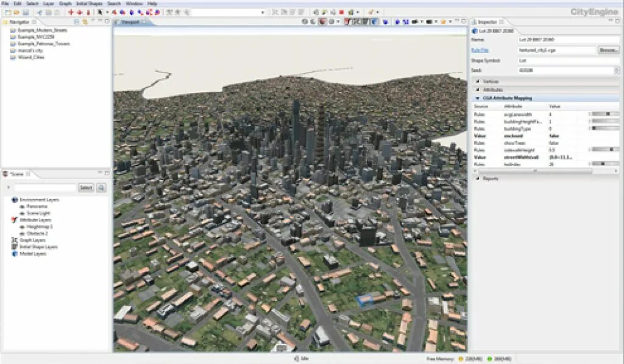Expand the Reports section in Inspector
This screenshot has height=364, width=624.
pos(478,178)
